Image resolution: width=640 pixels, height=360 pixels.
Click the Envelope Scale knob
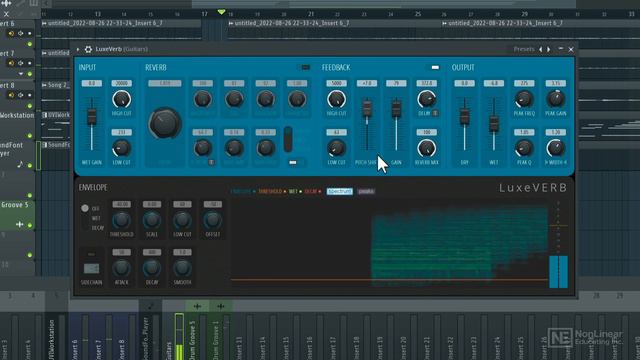pyautogui.click(x=151, y=220)
